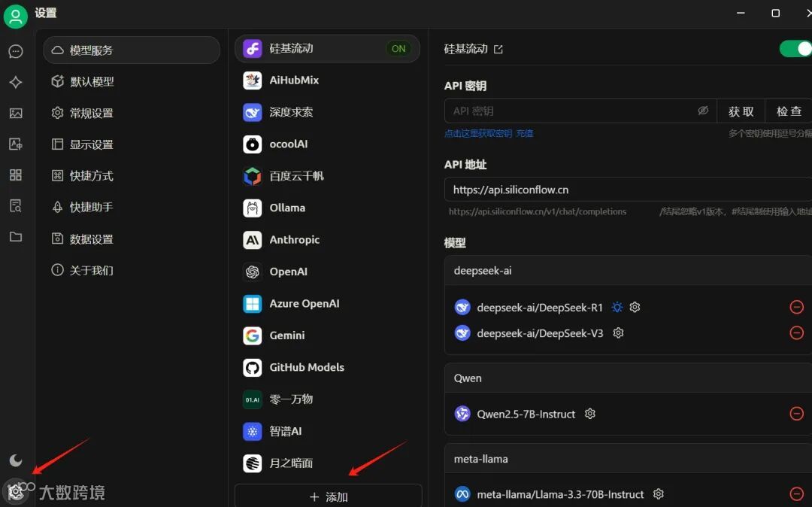Remove the DeepSeek-R1 model
Viewport: 812px width, 507px height.
(796, 307)
